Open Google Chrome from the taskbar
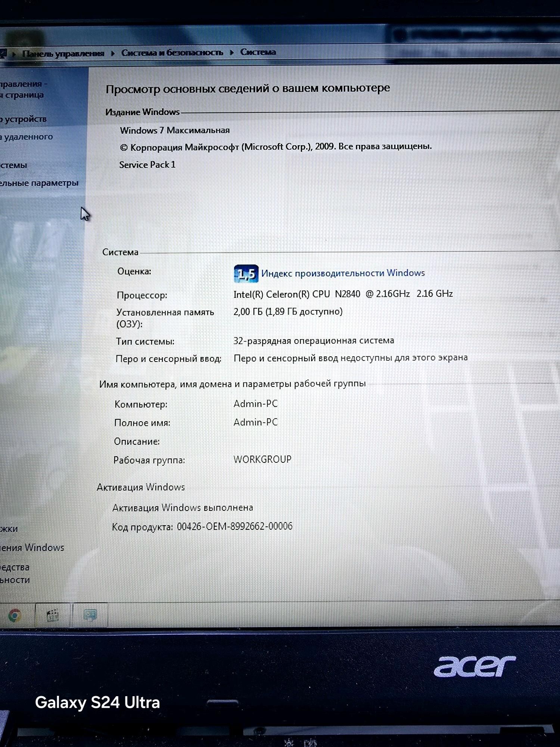Viewport: 560px width, 747px height. 15,615
